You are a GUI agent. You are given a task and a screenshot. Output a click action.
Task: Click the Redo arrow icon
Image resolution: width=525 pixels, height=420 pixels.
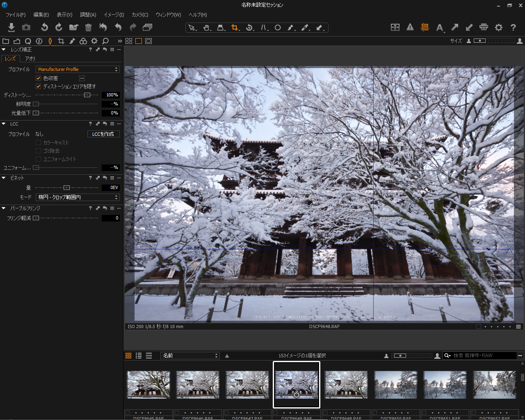133,27
